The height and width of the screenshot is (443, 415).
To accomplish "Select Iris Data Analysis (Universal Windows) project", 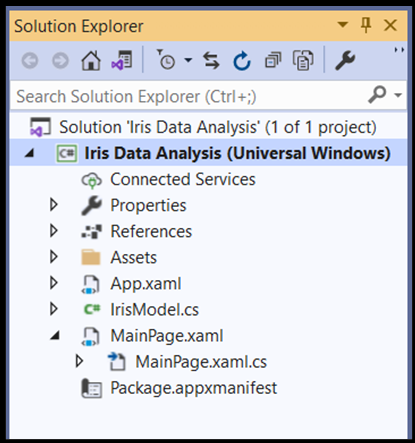I will click(237, 153).
